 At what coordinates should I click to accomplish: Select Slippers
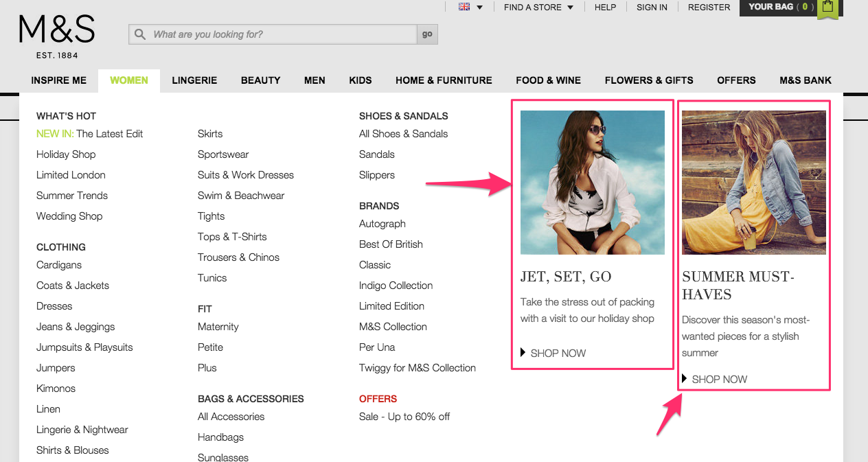pos(377,175)
